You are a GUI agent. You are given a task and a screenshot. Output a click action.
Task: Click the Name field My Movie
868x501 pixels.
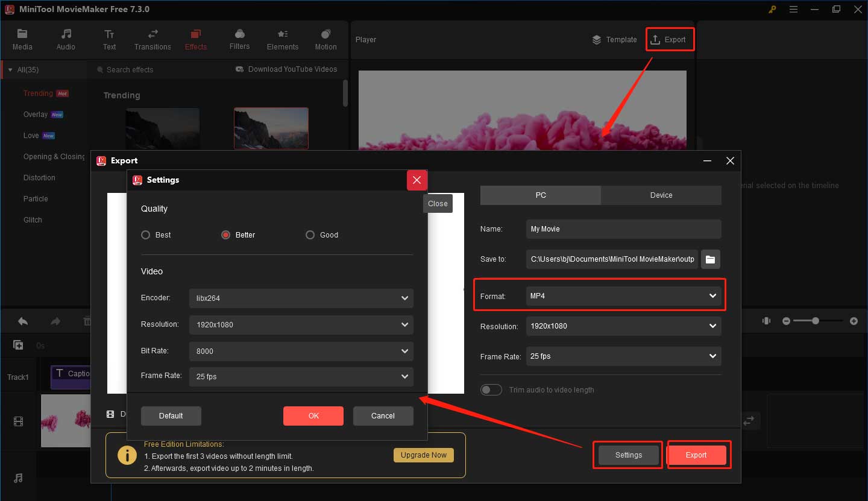point(624,229)
